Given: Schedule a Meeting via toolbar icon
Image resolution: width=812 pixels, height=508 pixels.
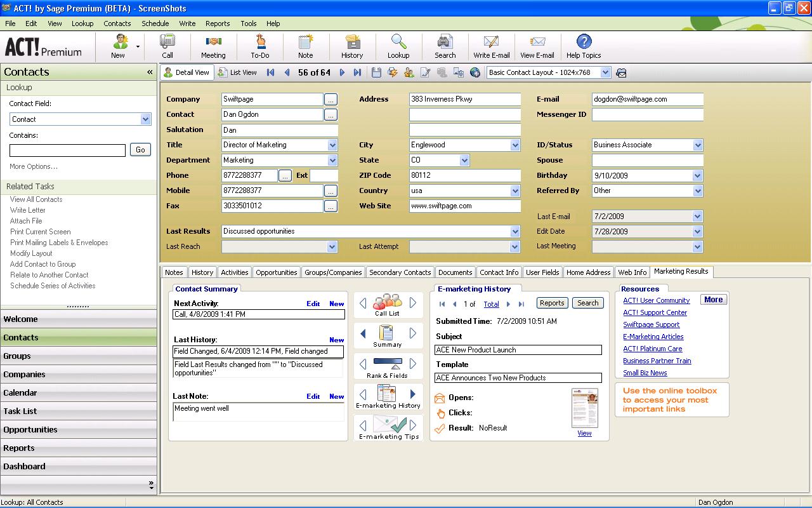Looking at the screenshot, I should pos(213,46).
